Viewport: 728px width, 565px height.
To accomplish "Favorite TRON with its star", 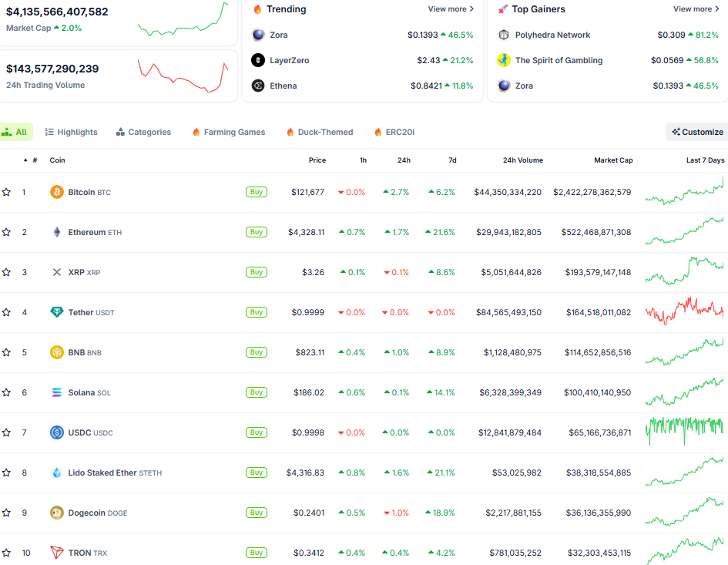I will click(x=6, y=553).
